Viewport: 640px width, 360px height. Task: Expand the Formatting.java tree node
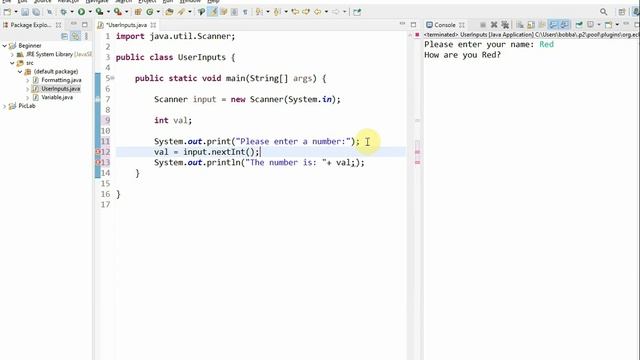[x=27, y=80]
